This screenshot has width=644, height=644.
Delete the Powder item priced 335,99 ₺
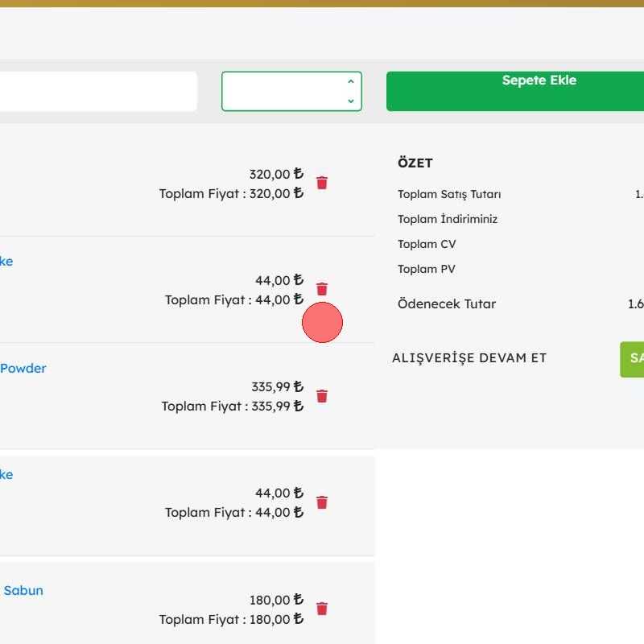[322, 396]
